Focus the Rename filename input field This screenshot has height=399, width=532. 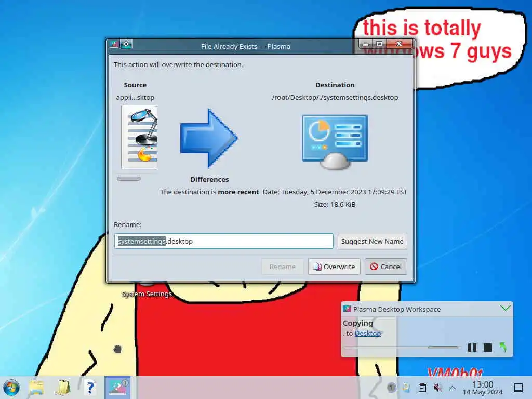click(x=223, y=241)
